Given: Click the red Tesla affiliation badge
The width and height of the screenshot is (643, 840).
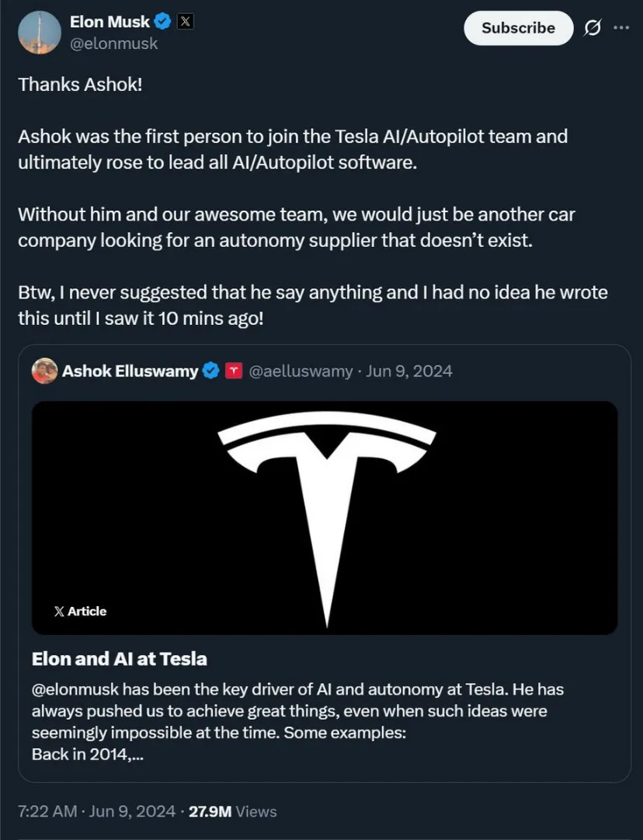Looking at the screenshot, I should (234, 371).
